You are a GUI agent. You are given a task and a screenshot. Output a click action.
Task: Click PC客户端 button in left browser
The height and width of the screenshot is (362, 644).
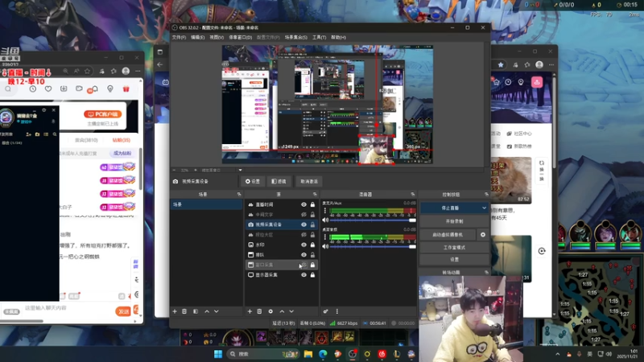pos(103,114)
